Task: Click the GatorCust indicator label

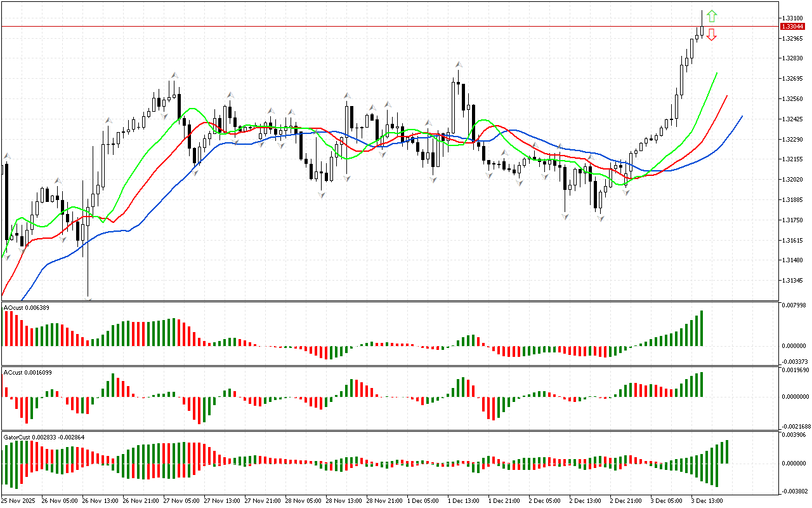Action: coord(44,438)
